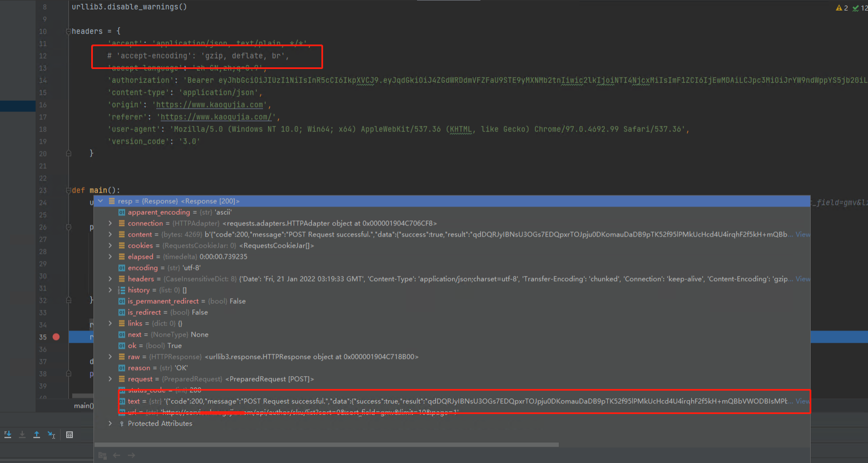The image size is (868, 463).
Task: Click the forward arrow in the inspect popup
Action: coord(131,455)
